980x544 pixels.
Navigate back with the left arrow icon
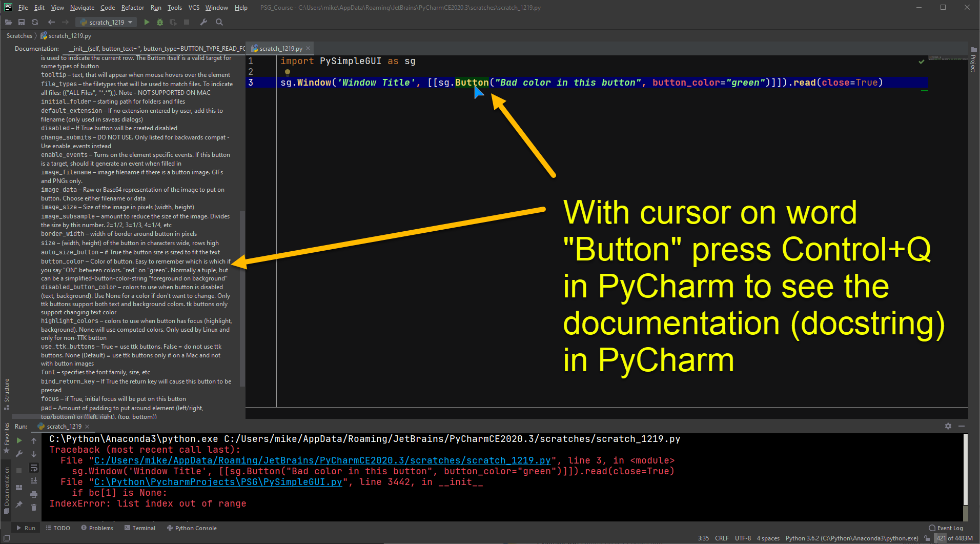pyautogui.click(x=51, y=22)
